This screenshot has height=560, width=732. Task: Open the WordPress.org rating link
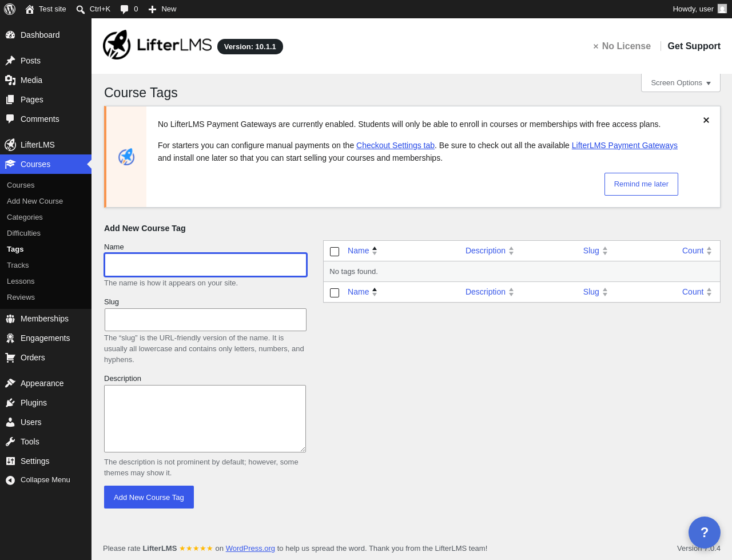250,548
